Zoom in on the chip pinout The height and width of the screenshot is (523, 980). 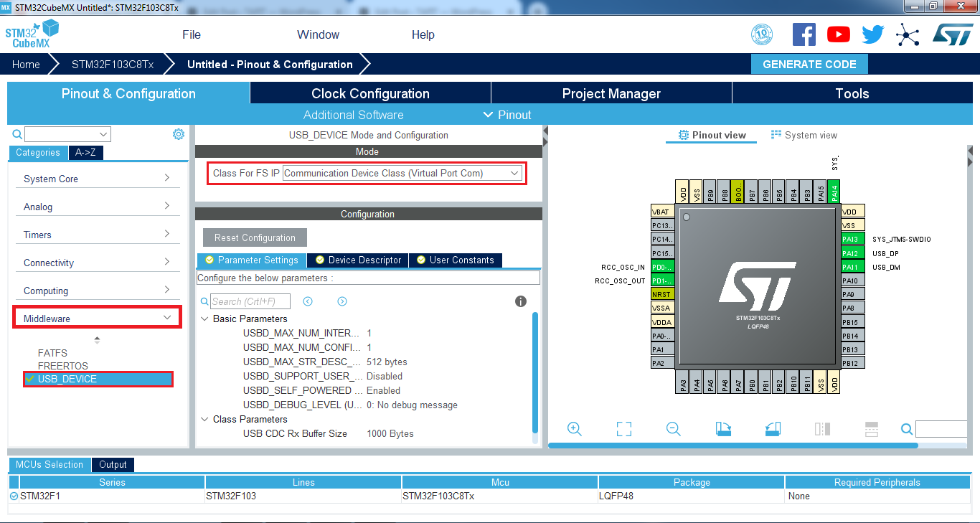[574, 429]
